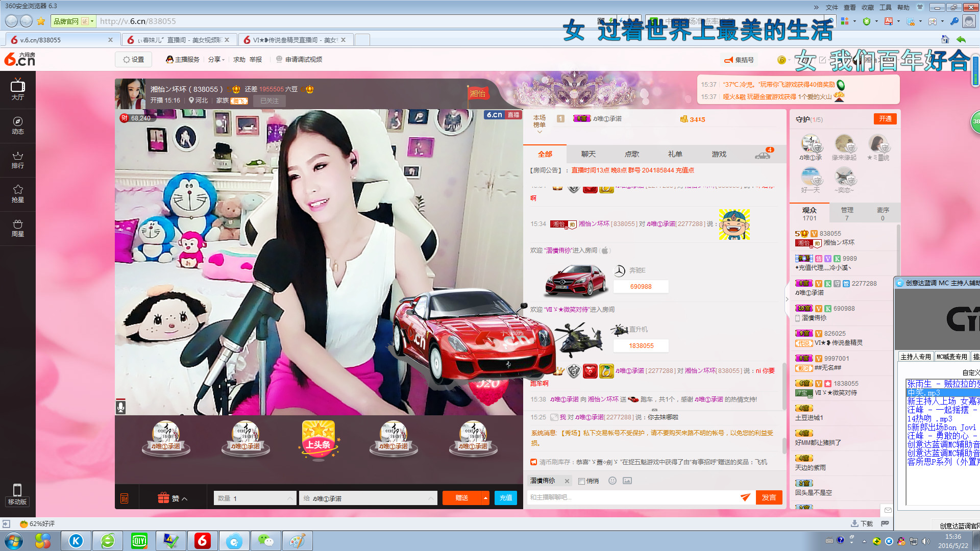The image size is (980, 551).
Task: Click the 充值 recharge button
Action: click(x=506, y=498)
